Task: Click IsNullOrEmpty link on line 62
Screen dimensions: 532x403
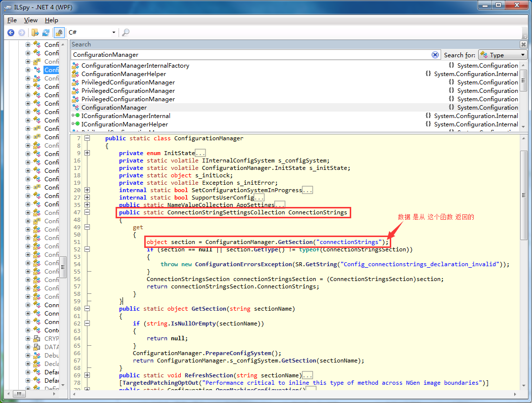Action: point(194,323)
